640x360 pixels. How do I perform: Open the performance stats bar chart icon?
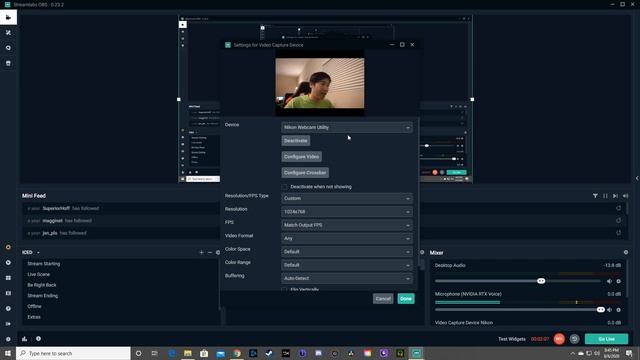coord(24,339)
